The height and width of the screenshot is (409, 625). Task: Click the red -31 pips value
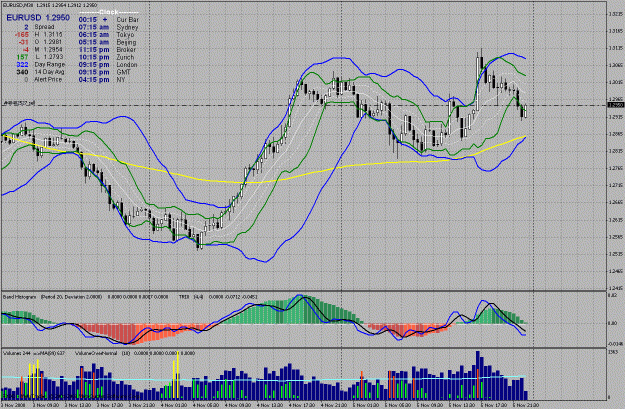(x=24, y=42)
